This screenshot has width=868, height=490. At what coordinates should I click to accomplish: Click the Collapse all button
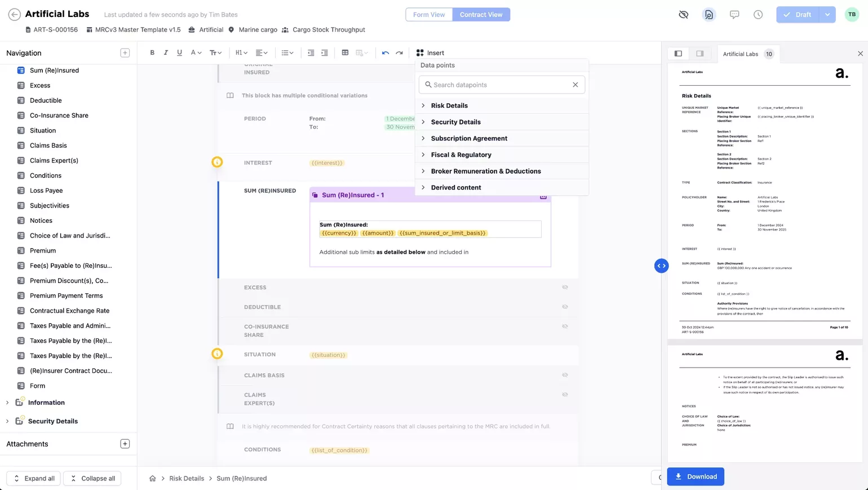pyautogui.click(x=92, y=478)
